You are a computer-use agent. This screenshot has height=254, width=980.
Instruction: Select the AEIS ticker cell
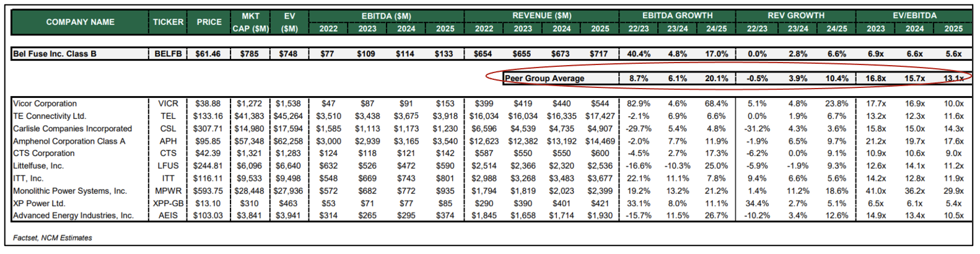[x=168, y=216]
